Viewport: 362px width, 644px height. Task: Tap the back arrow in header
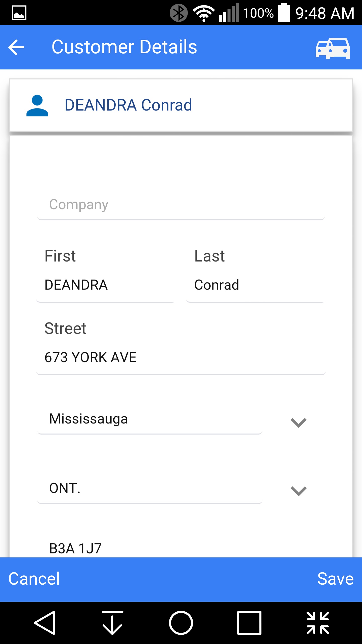[16, 47]
